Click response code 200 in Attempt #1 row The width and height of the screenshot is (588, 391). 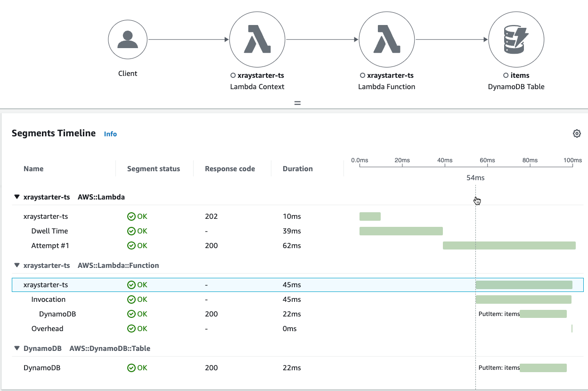tap(211, 246)
